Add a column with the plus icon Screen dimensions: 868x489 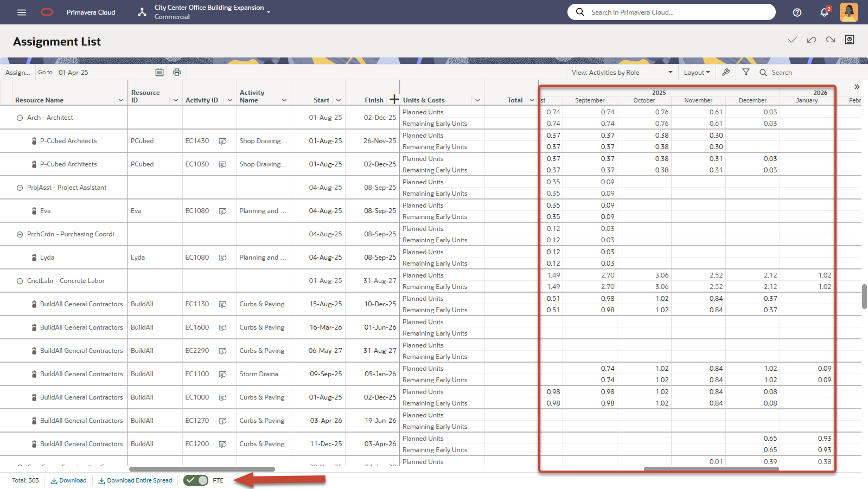click(394, 99)
